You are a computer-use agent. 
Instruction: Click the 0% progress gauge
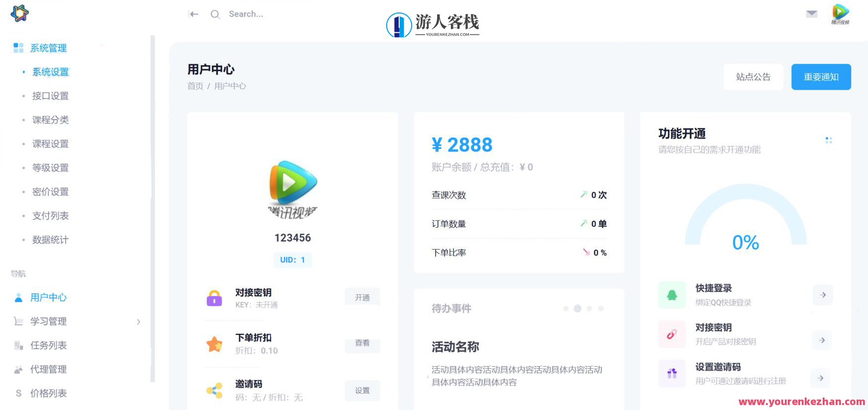(x=745, y=215)
